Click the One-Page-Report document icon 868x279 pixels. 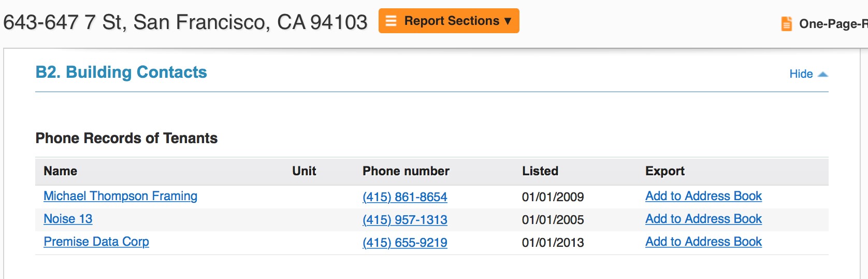click(786, 24)
